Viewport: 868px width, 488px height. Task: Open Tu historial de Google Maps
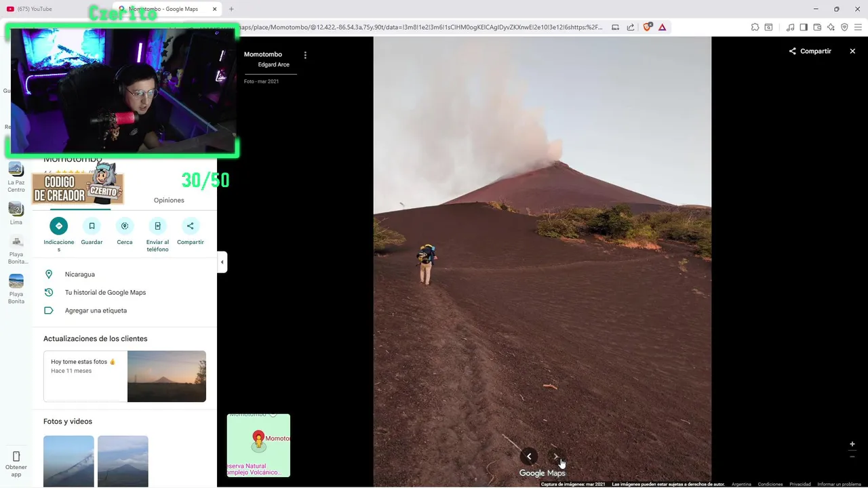coord(125,292)
